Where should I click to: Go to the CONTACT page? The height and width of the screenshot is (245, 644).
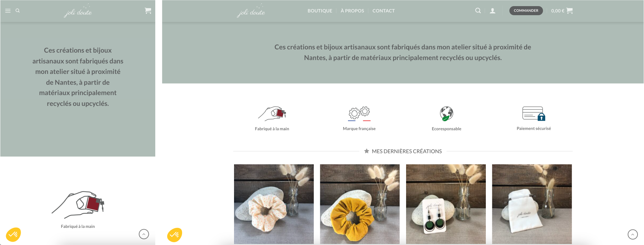383,11
